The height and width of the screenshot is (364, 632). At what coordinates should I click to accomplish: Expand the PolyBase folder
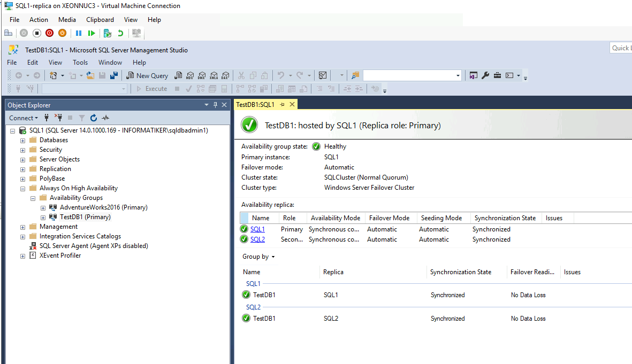(22, 179)
